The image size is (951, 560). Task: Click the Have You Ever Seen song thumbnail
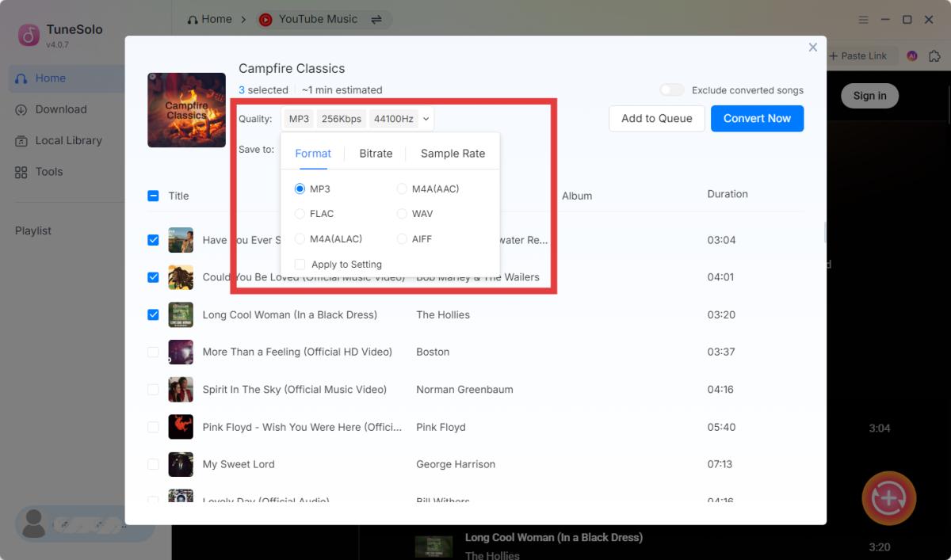181,240
